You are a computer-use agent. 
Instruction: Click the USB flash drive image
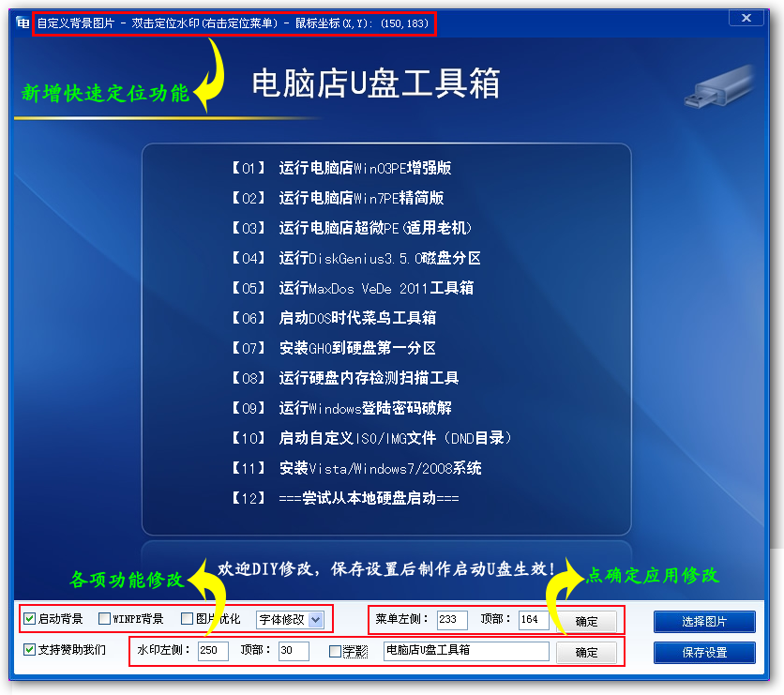click(x=720, y=86)
